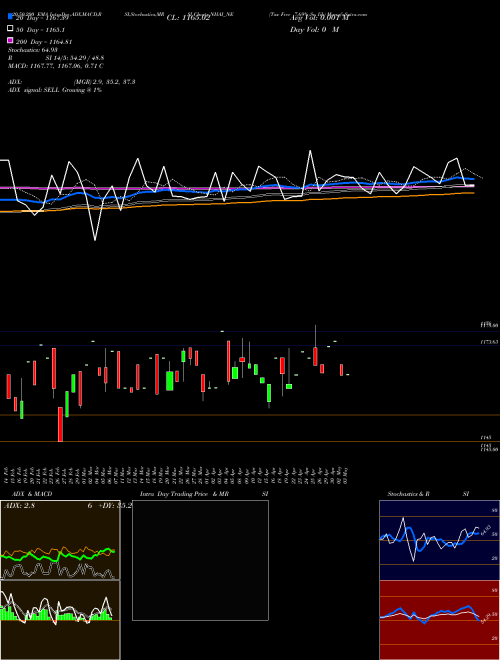The height and width of the screenshot is (660, 500).
Task: Click the magenta 200 Day legend swatch
Action: click(x=10, y=40)
